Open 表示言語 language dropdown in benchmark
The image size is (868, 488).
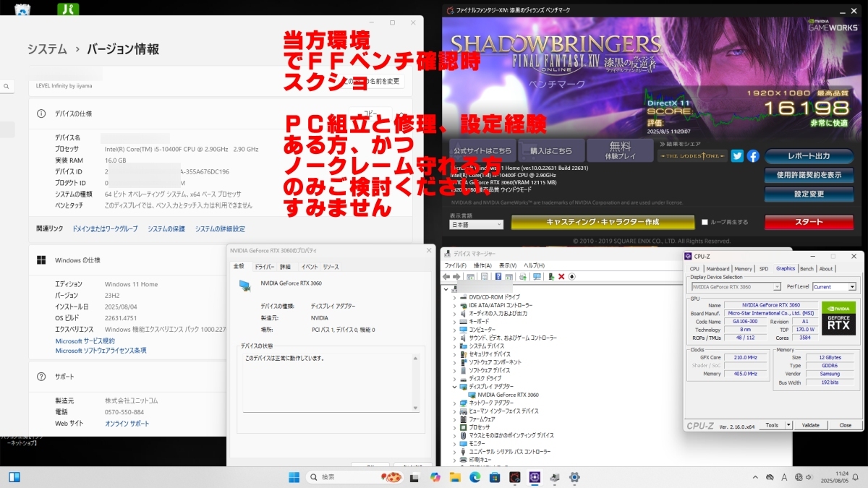tap(476, 225)
